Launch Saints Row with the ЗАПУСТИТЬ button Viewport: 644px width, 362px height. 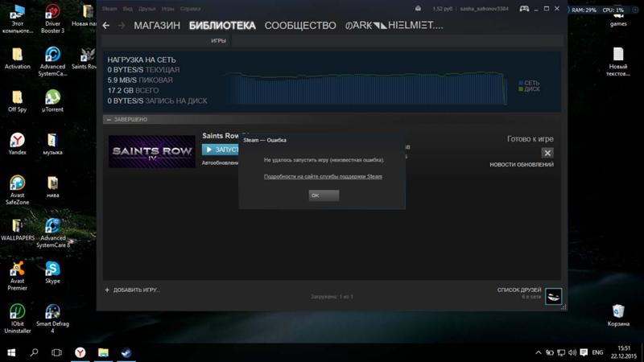pyautogui.click(x=221, y=150)
